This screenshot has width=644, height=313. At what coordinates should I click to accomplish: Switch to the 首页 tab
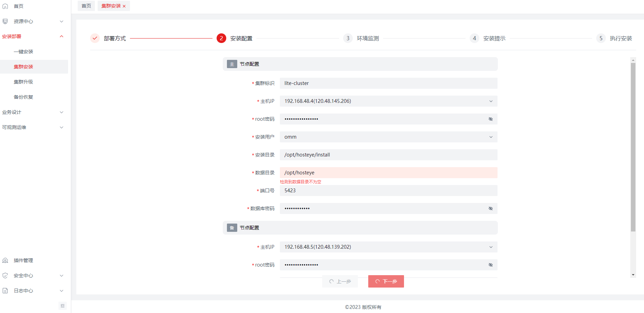click(86, 6)
